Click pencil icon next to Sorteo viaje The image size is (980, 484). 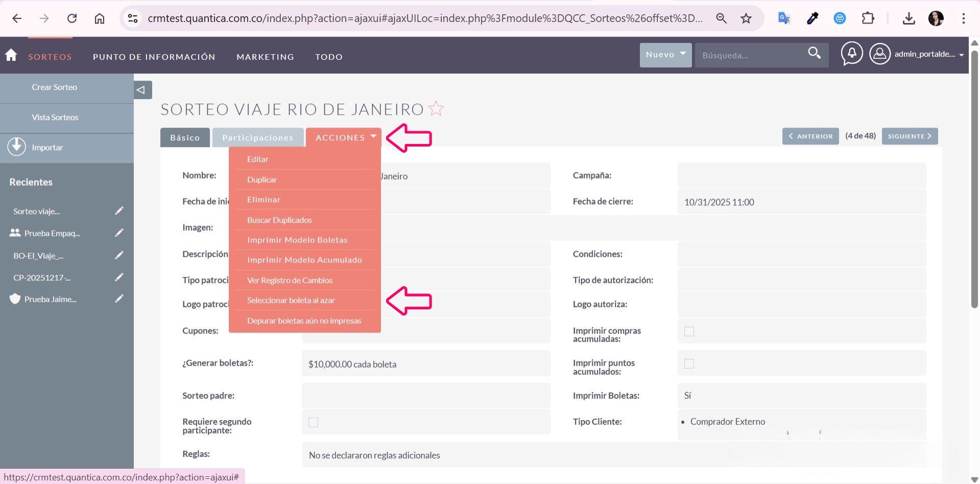coord(119,211)
